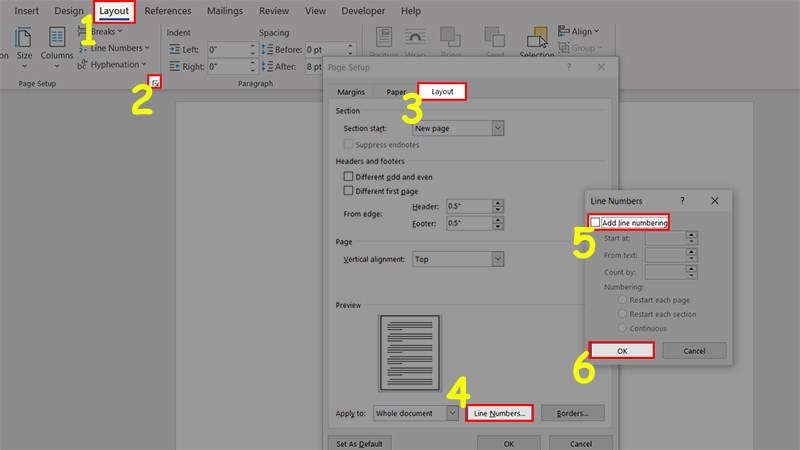Open the Selection Pane
Screen dimensions: 800x450
(537, 42)
